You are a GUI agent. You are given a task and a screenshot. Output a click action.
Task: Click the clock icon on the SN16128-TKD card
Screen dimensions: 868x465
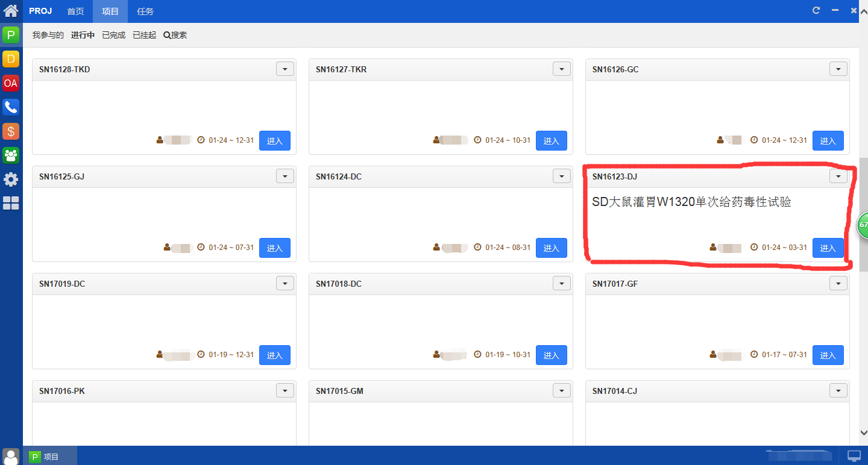pyautogui.click(x=201, y=140)
